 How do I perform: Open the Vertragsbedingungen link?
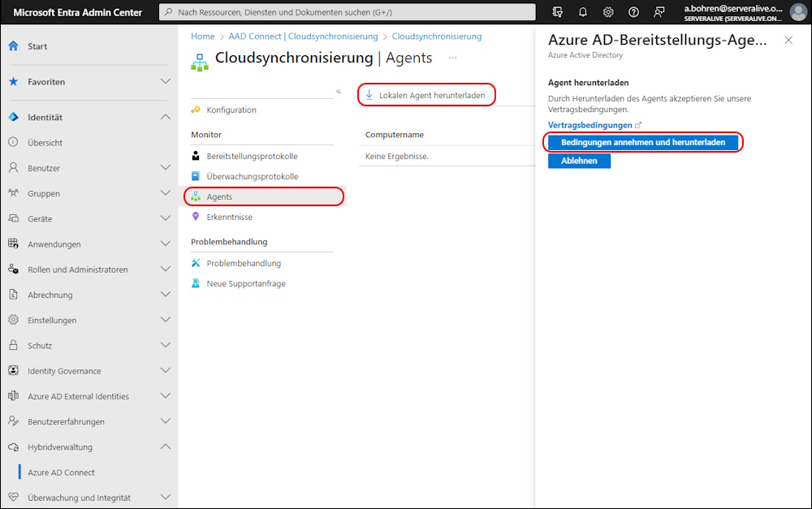tap(594, 125)
